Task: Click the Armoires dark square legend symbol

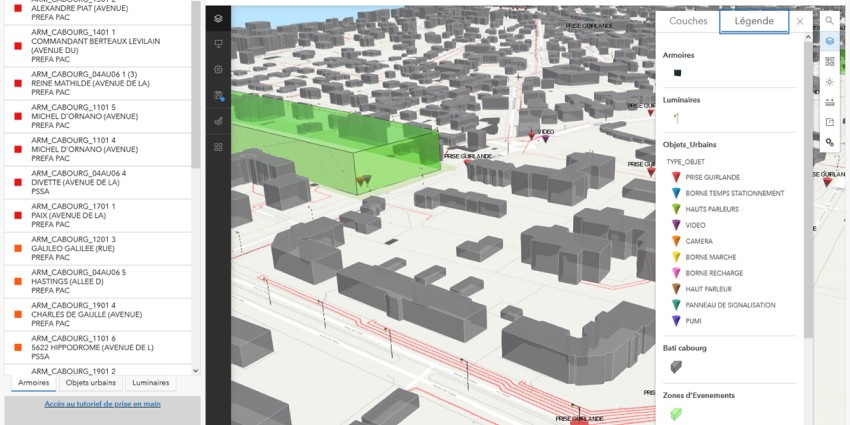Action: [x=677, y=73]
